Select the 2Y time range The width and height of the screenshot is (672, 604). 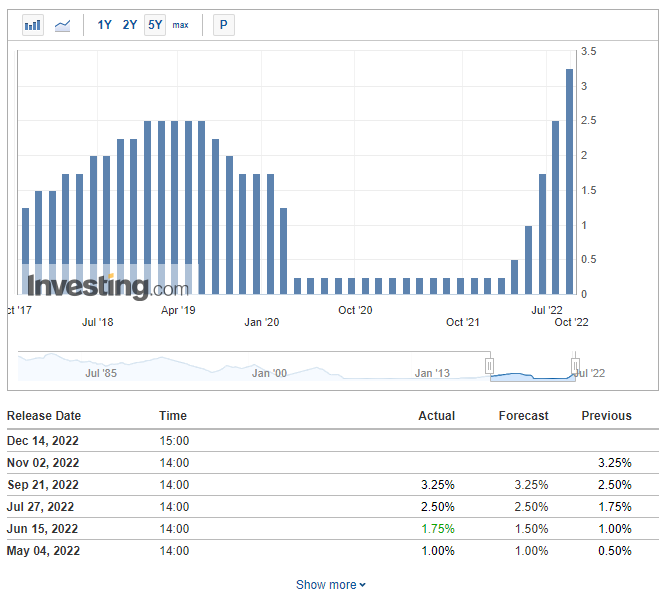(130, 25)
